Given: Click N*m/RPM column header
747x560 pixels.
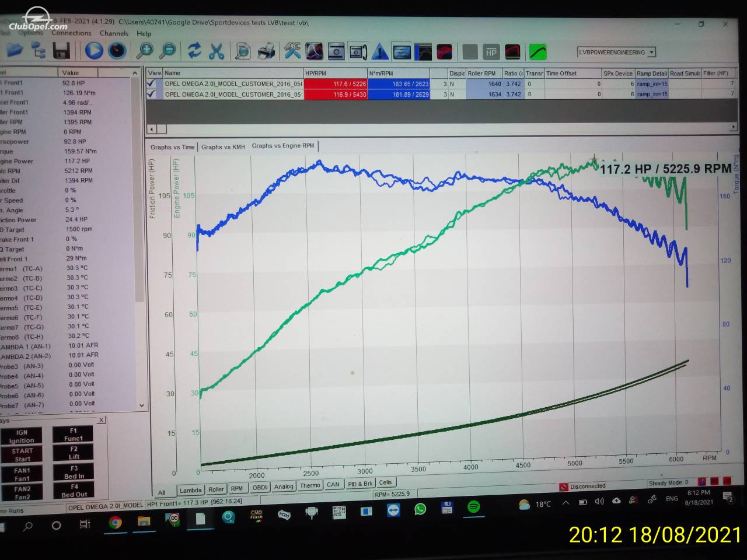Looking at the screenshot, I should [x=399, y=73].
